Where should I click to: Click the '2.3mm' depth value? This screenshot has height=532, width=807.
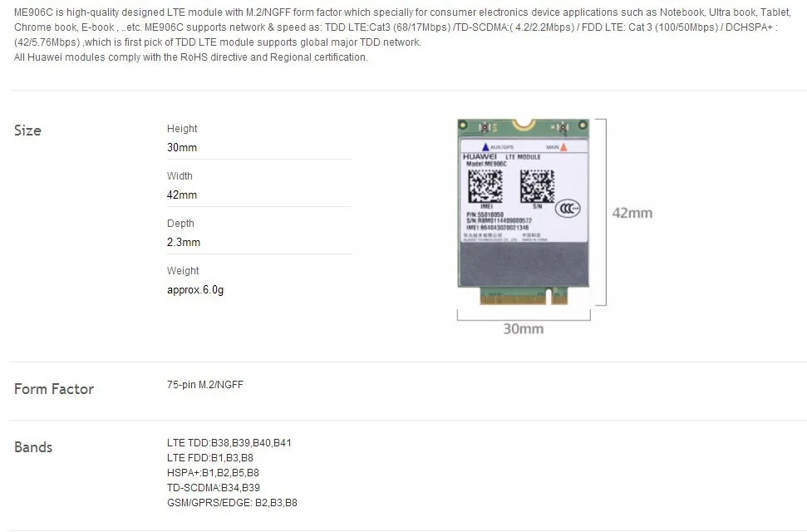183,242
